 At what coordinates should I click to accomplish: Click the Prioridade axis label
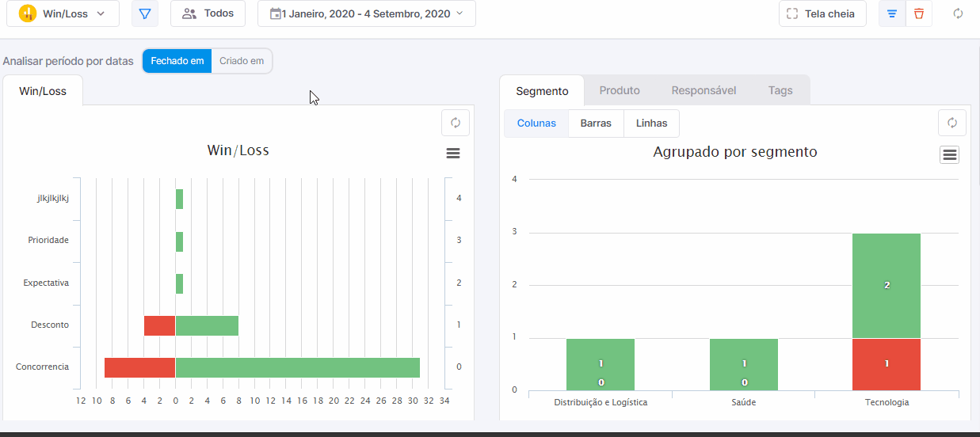[x=48, y=241]
